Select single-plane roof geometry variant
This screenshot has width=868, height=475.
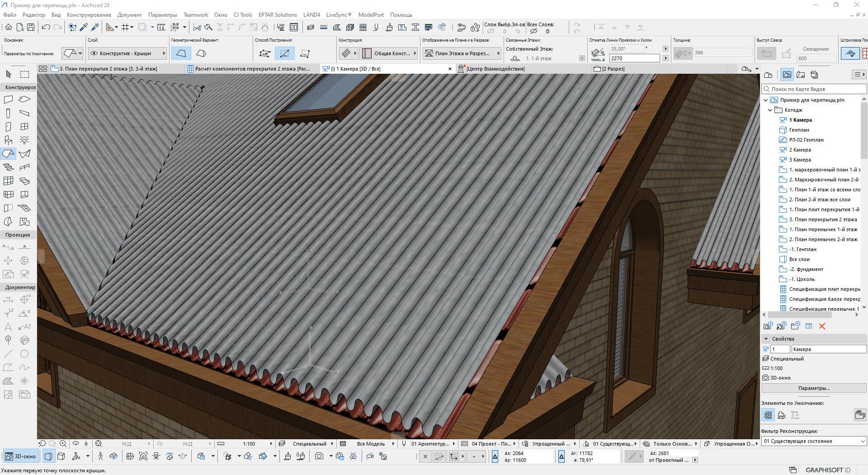point(181,53)
